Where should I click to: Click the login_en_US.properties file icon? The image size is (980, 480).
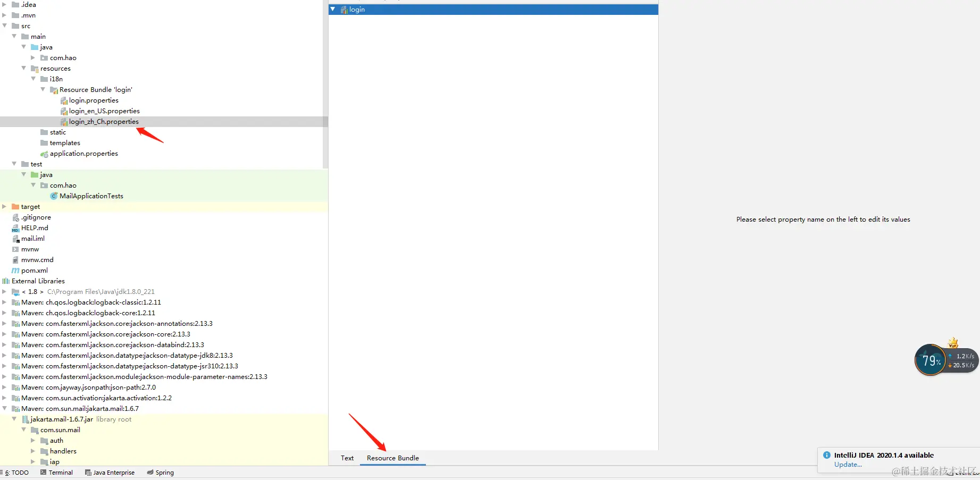[64, 111]
